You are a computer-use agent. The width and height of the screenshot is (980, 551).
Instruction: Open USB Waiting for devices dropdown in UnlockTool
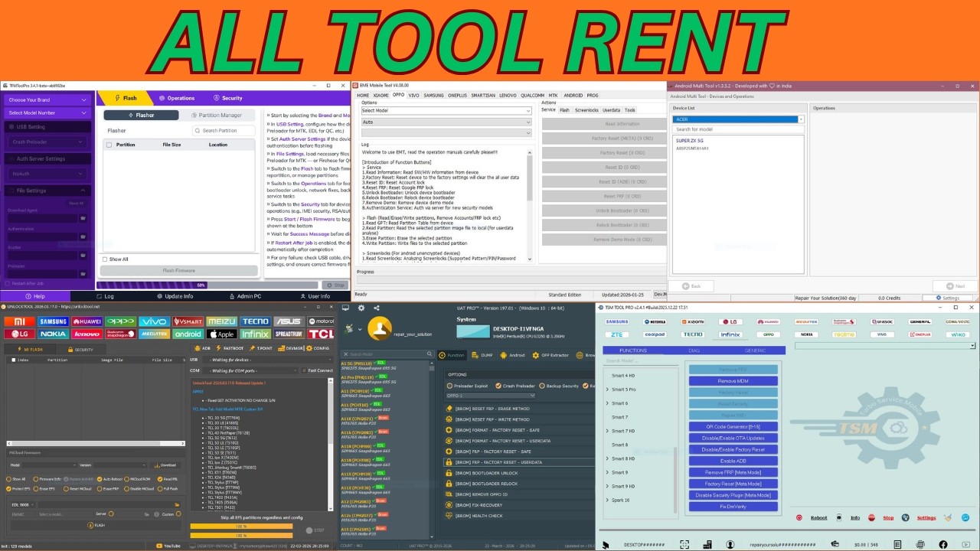(268, 360)
